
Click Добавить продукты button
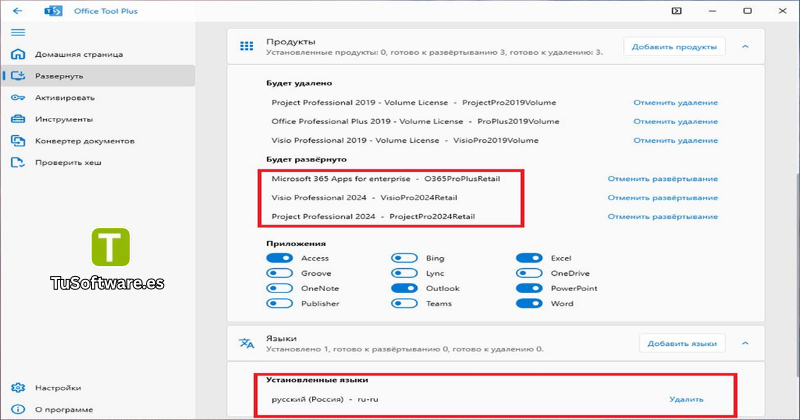coord(674,46)
